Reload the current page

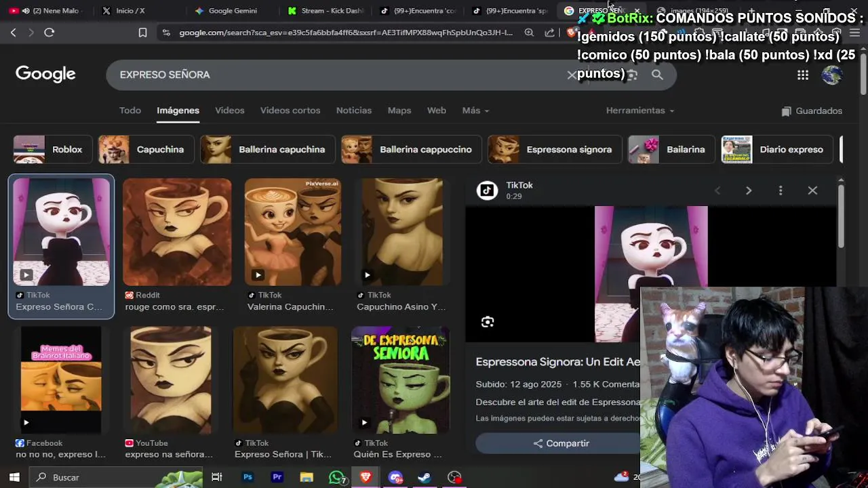49,32
